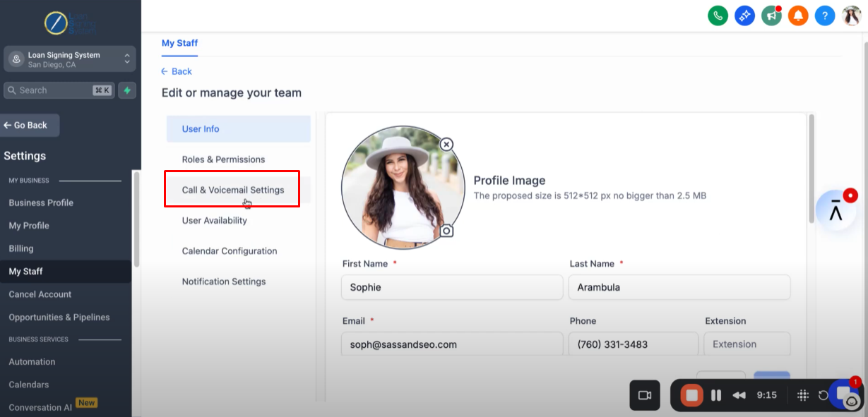Open the blue help question icon
Image resolution: width=868 pixels, height=417 pixels.
click(x=825, y=16)
